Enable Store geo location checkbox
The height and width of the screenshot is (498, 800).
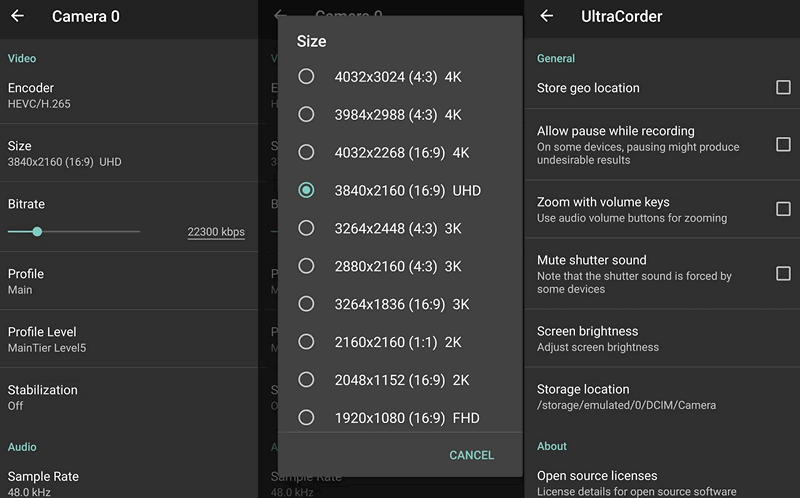pos(783,87)
